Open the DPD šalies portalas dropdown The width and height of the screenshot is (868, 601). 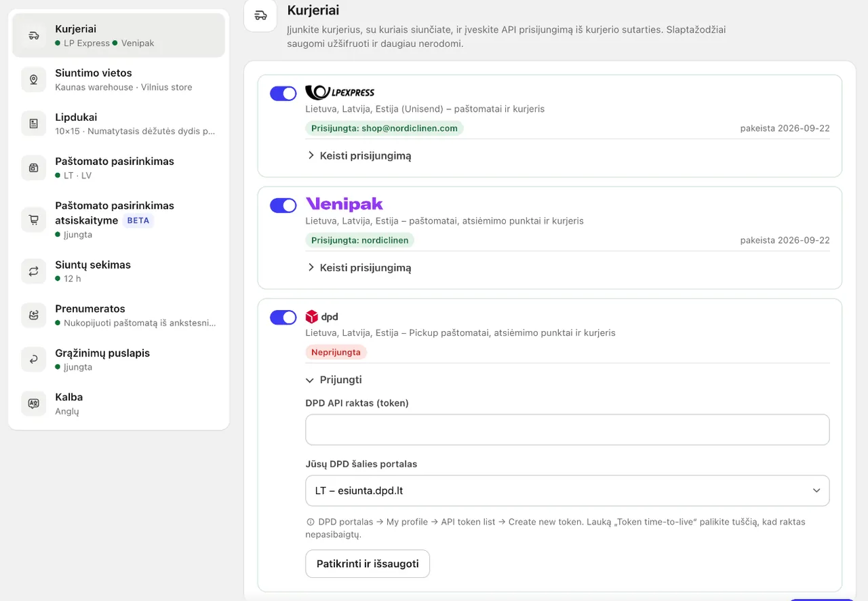pyautogui.click(x=568, y=490)
